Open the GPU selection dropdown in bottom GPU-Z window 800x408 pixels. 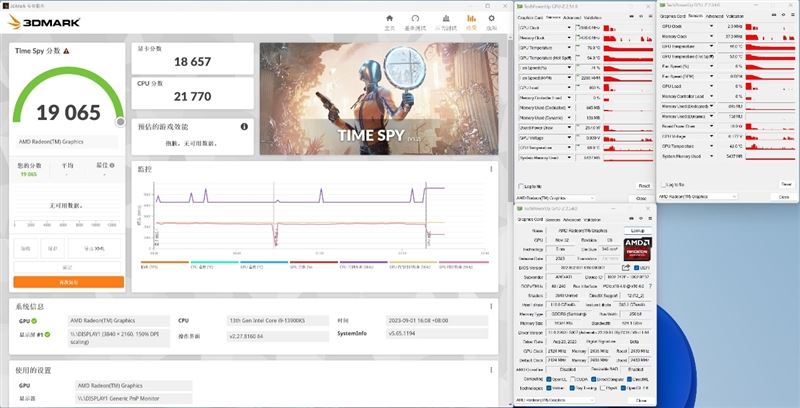(x=556, y=400)
